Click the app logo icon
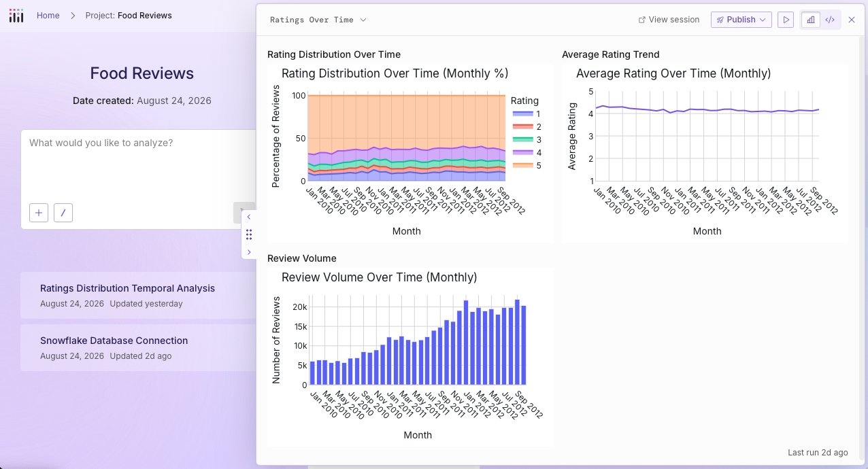This screenshot has width=868, height=469. [16, 16]
